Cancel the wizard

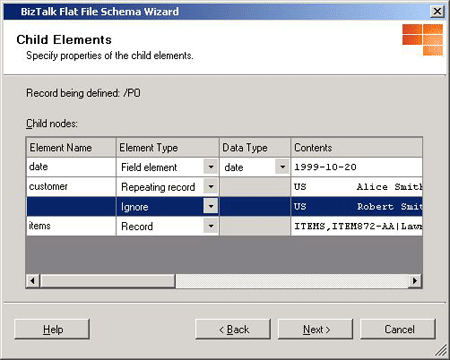398,329
